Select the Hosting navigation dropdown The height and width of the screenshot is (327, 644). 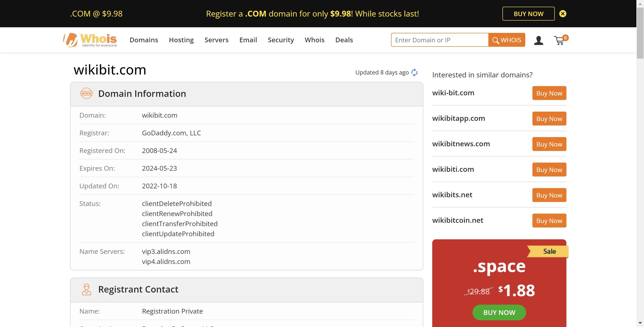pyautogui.click(x=181, y=40)
